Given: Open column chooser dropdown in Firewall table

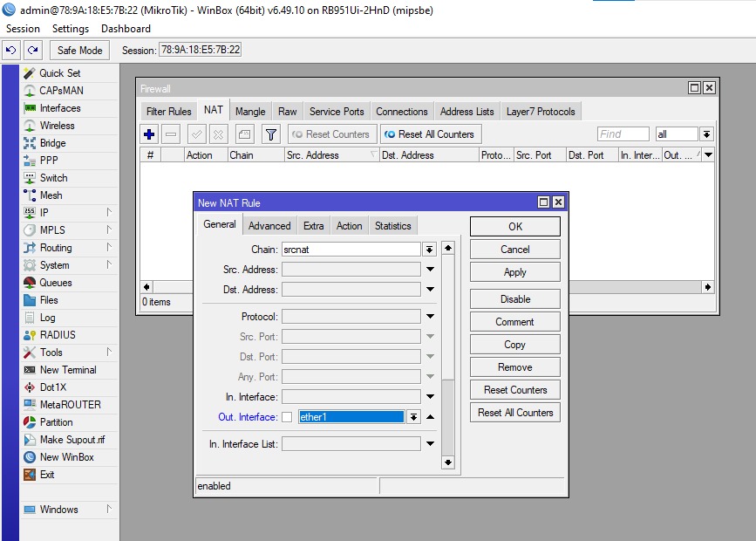Looking at the screenshot, I should (x=708, y=155).
